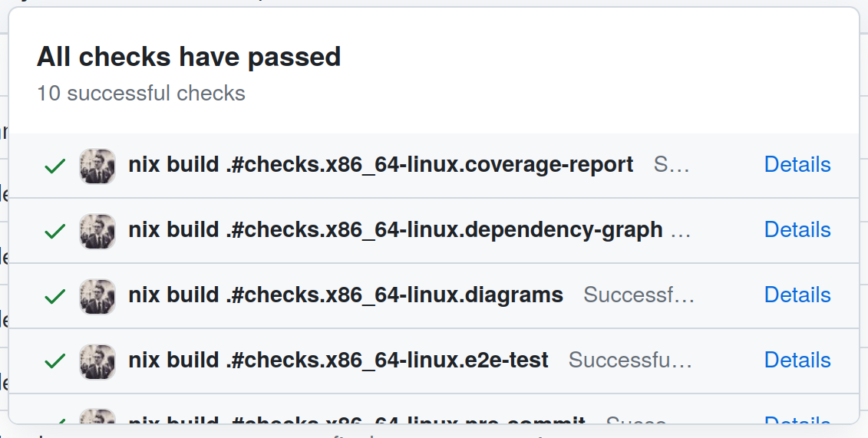Click the avatar on the coverage-report row
This screenshot has height=438, width=868.
pos(97,166)
